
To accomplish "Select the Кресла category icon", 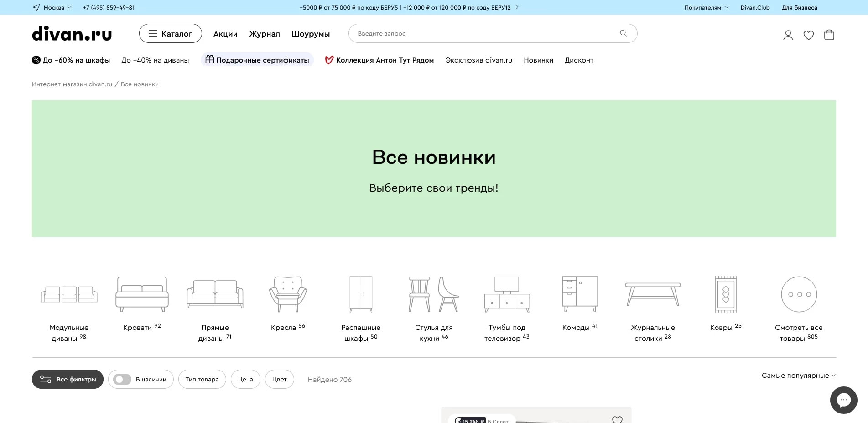I will pos(287,294).
